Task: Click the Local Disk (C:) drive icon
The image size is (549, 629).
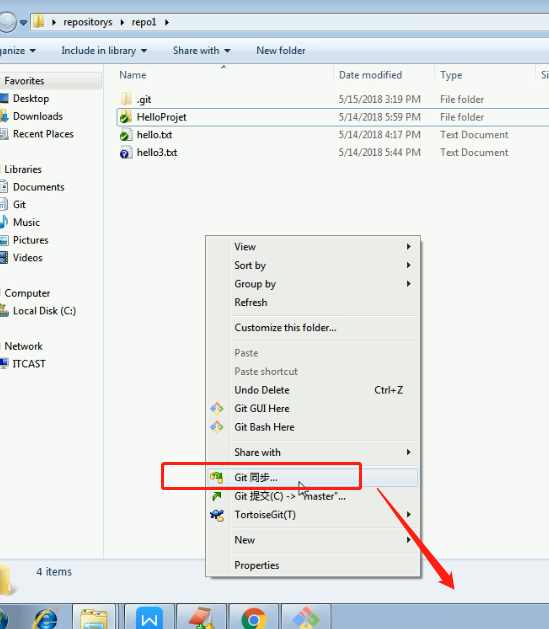Action: (x=4, y=310)
